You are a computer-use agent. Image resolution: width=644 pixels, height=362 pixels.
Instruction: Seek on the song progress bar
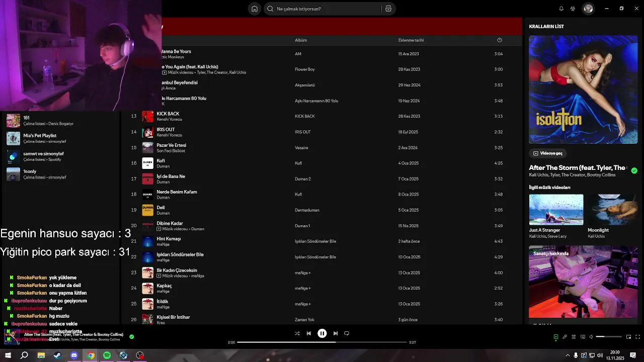click(x=322, y=342)
